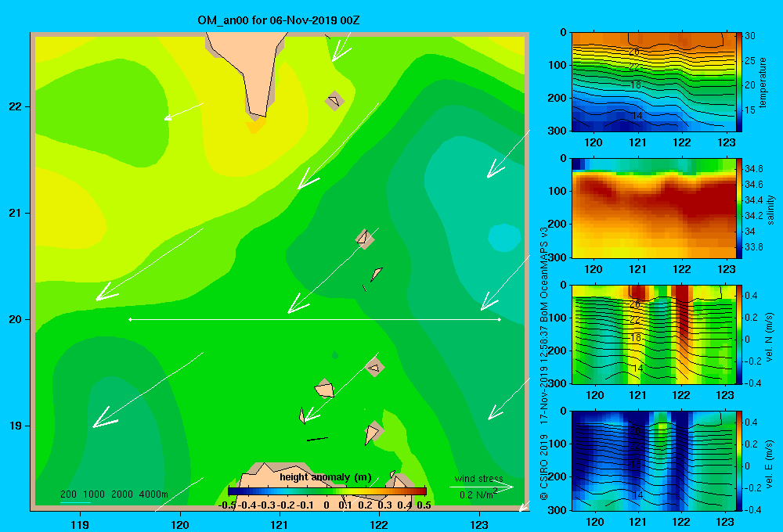The width and height of the screenshot is (783, 532).
Task: Select the vertical 'temperature' axis label
Action: click(x=763, y=83)
